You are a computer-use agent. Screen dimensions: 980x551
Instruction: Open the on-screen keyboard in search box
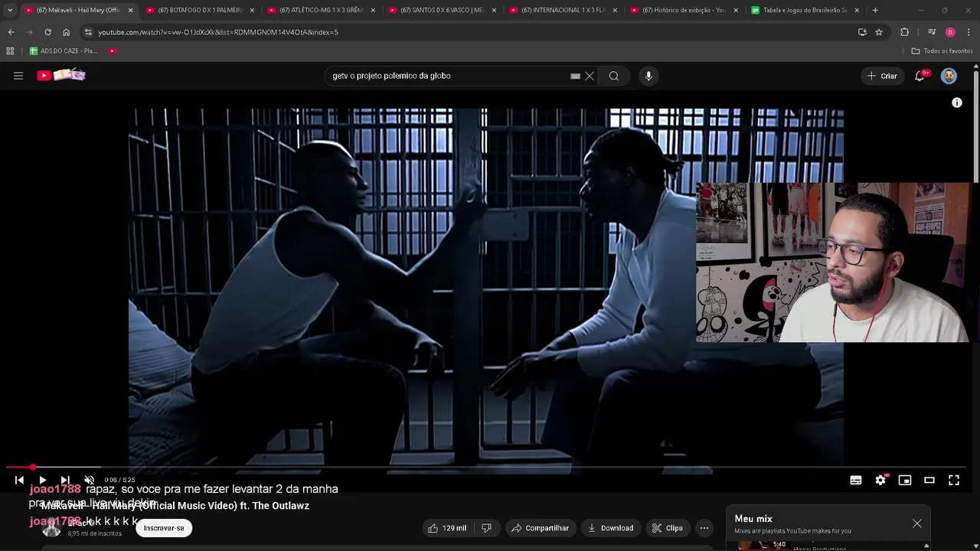pyautogui.click(x=575, y=76)
